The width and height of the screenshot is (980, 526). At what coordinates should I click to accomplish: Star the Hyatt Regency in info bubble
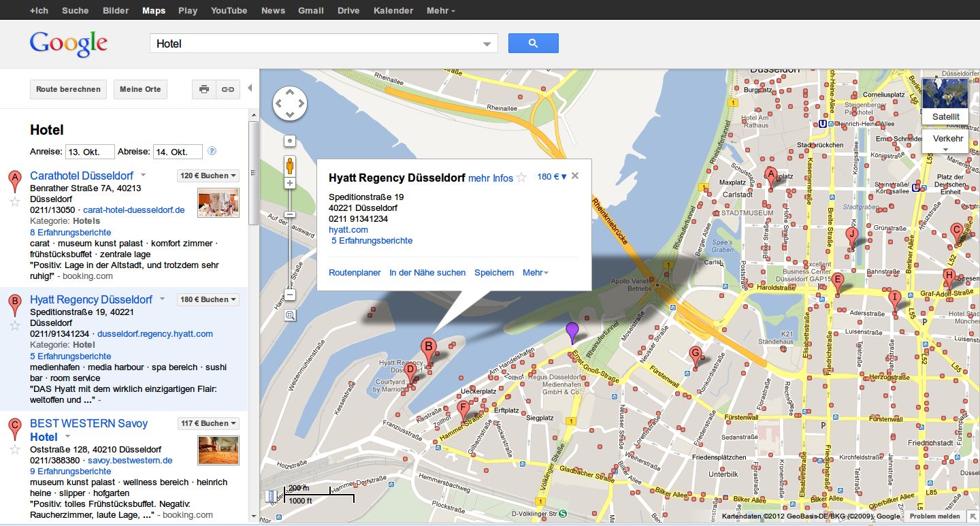pos(521,178)
